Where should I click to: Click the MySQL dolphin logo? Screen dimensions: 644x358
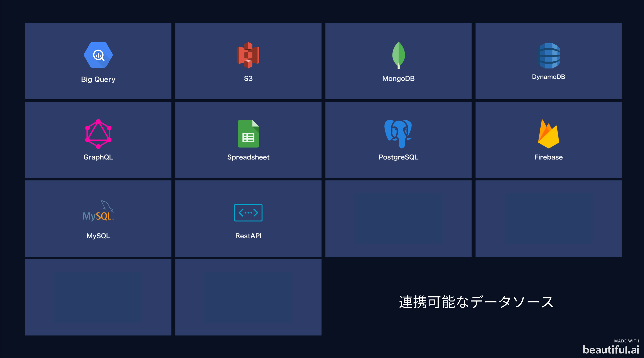98,211
